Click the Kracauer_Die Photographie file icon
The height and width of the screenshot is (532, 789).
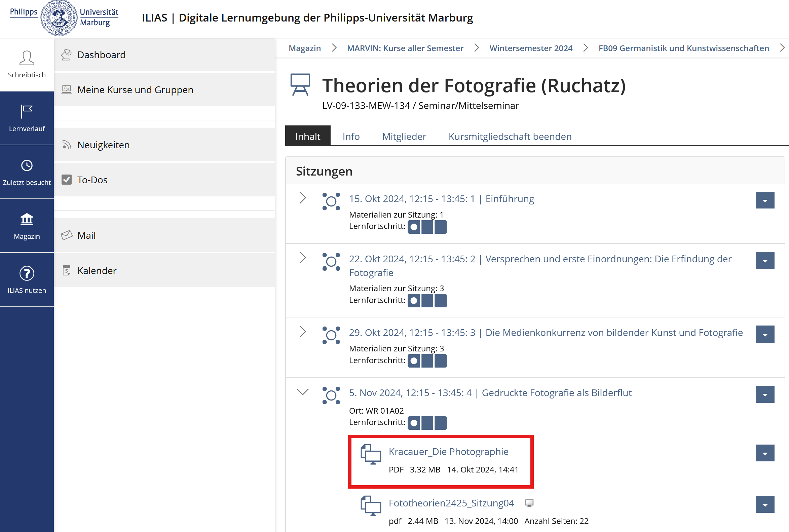tap(371, 454)
